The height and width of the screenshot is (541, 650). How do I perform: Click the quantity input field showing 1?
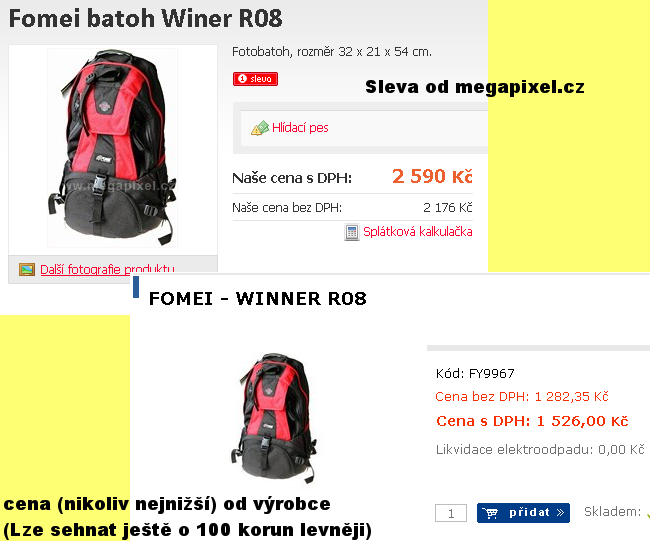[451, 513]
